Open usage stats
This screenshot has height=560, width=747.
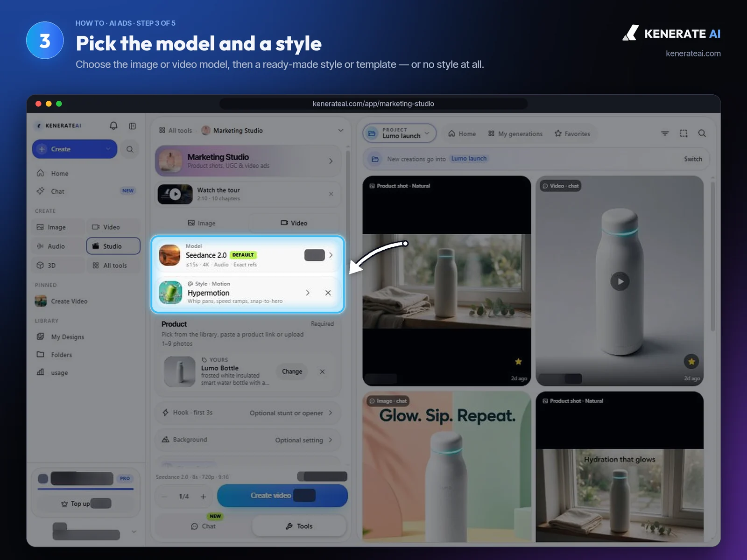pos(86,373)
